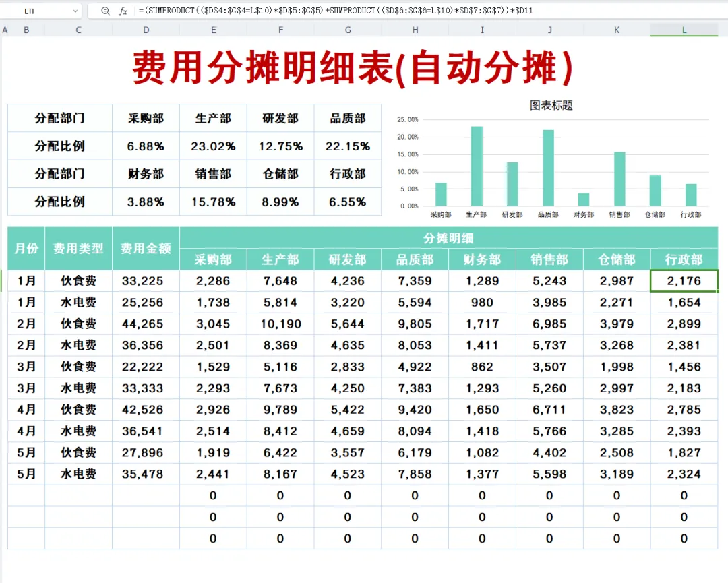
Task: Click the cell 9,805 under 品质部
Action: (415, 324)
